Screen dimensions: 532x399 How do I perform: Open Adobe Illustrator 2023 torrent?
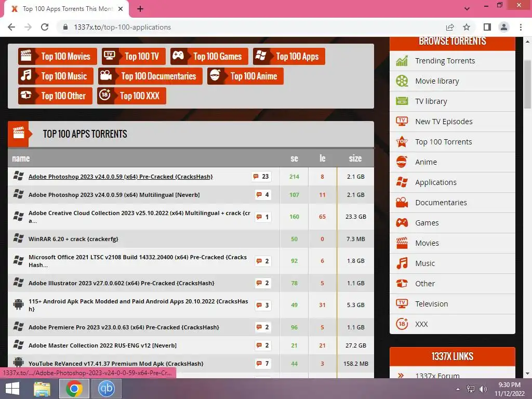point(121,283)
